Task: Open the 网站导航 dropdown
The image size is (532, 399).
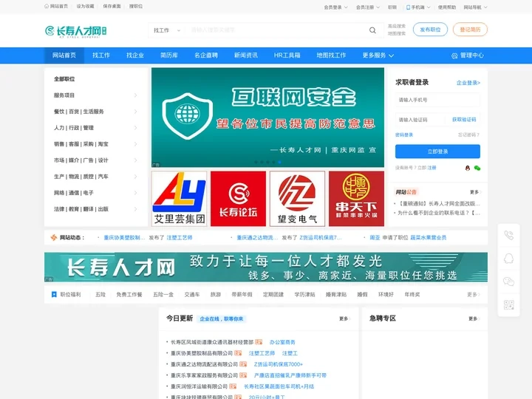Action: (475, 7)
